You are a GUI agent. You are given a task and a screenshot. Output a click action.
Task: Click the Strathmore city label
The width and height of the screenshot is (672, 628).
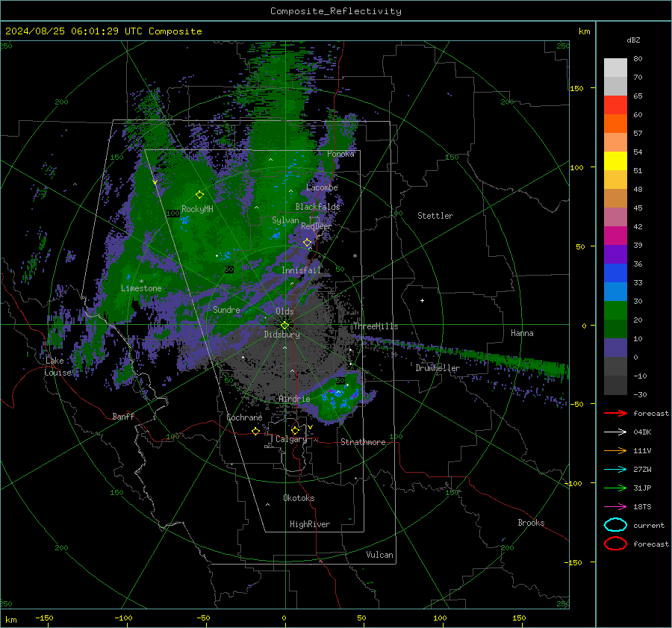[x=363, y=442]
